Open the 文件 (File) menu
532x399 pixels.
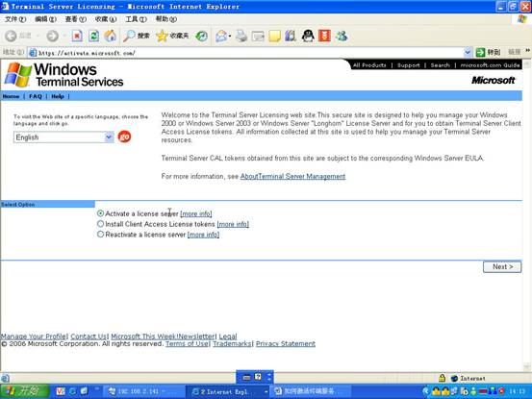tap(15, 19)
